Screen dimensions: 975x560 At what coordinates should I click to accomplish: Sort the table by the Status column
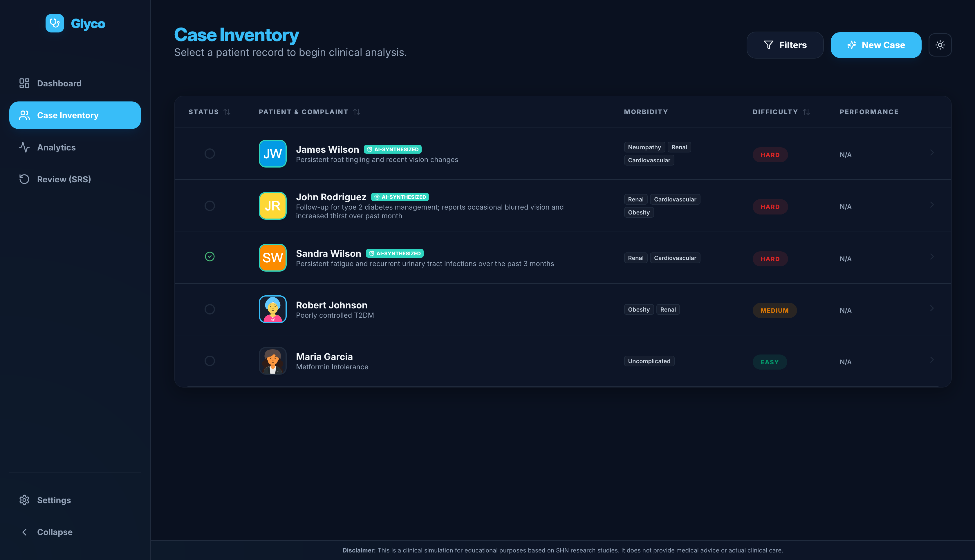point(227,112)
